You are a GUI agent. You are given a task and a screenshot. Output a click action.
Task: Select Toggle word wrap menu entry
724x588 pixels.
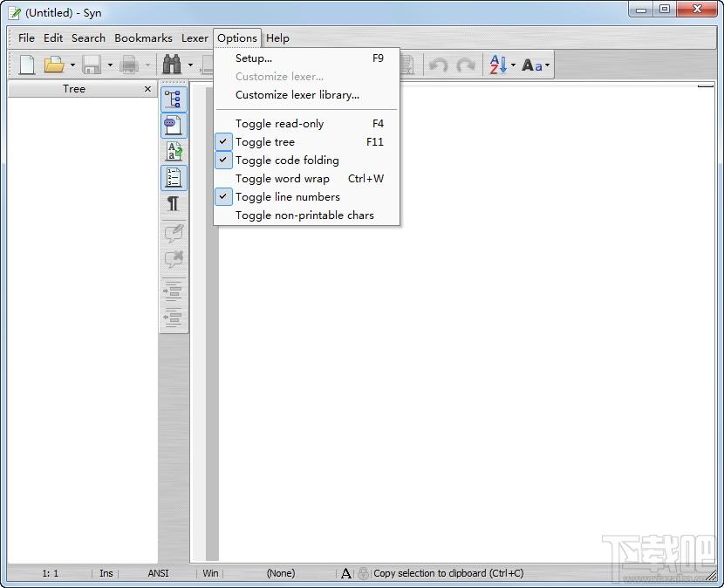(282, 179)
